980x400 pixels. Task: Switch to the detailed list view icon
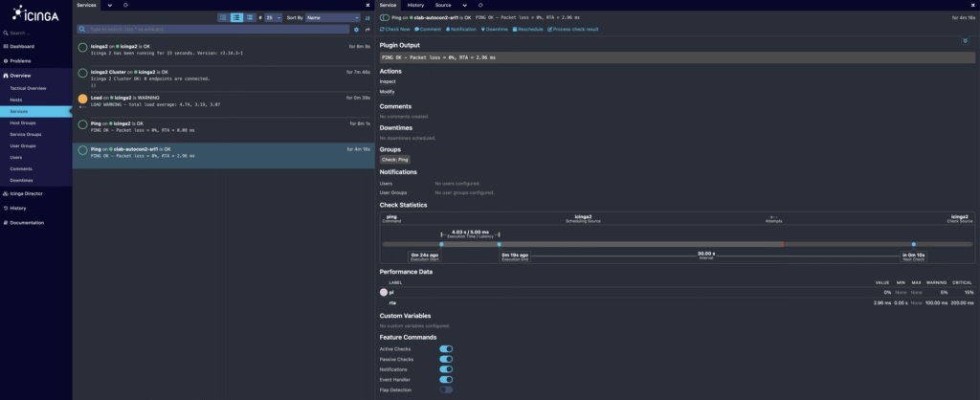click(x=250, y=17)
